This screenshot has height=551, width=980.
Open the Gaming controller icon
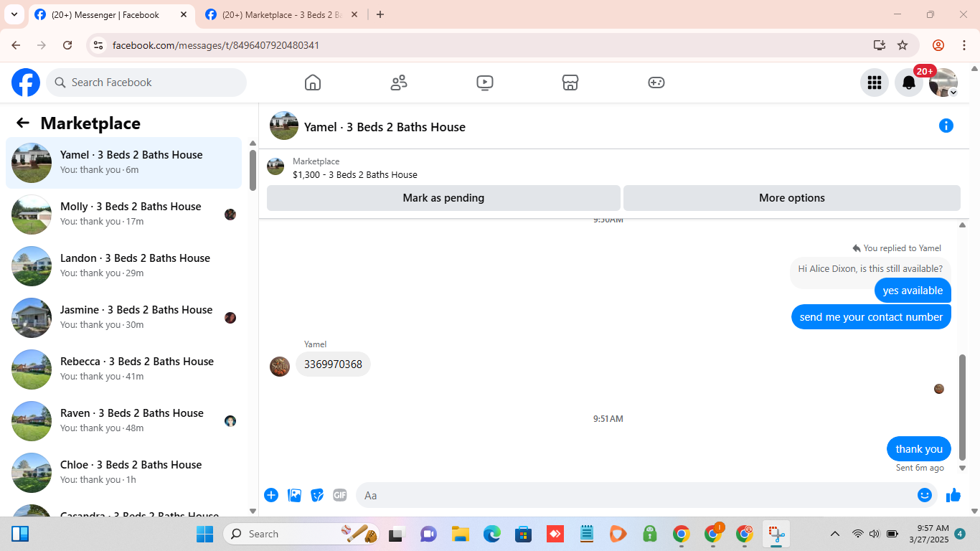[x=656, y=83]
